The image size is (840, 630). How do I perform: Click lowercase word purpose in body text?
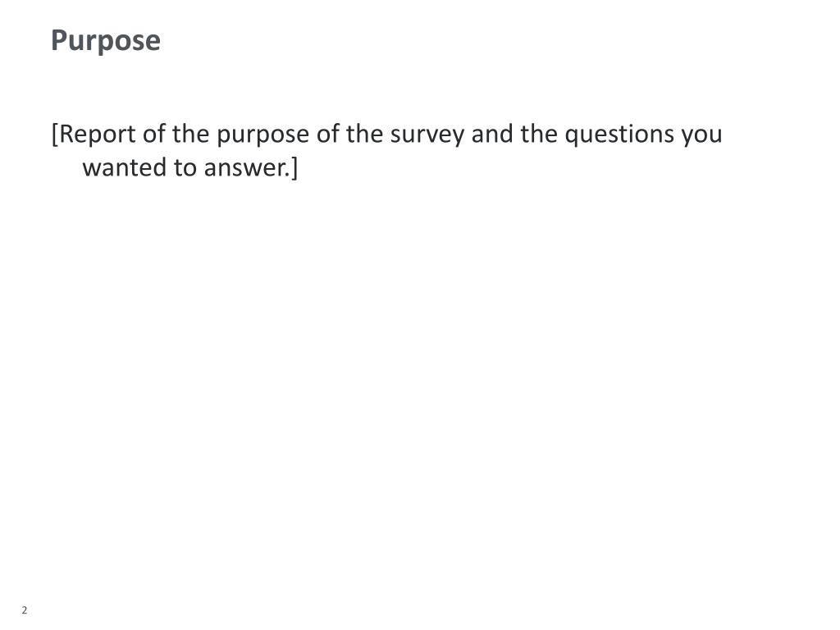(262, 135)
